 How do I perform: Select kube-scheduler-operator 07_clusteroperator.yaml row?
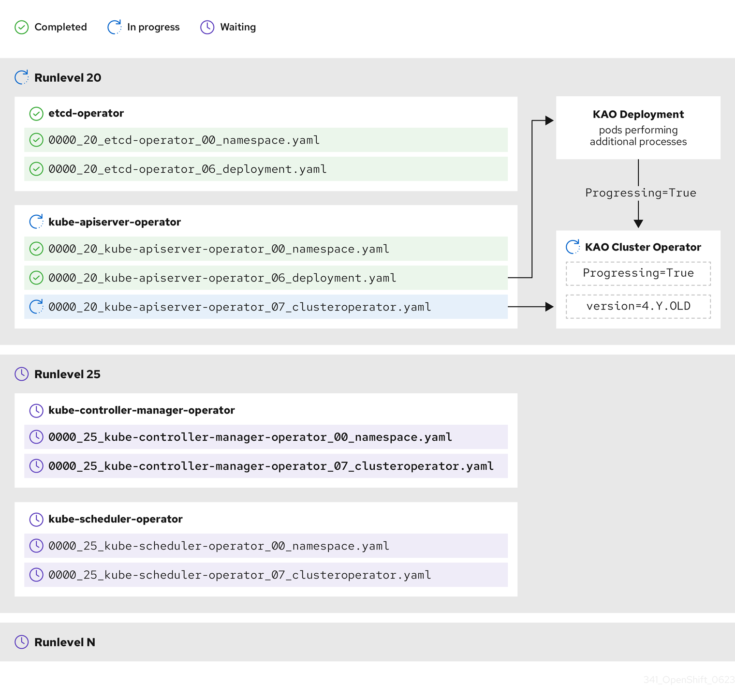266,575
